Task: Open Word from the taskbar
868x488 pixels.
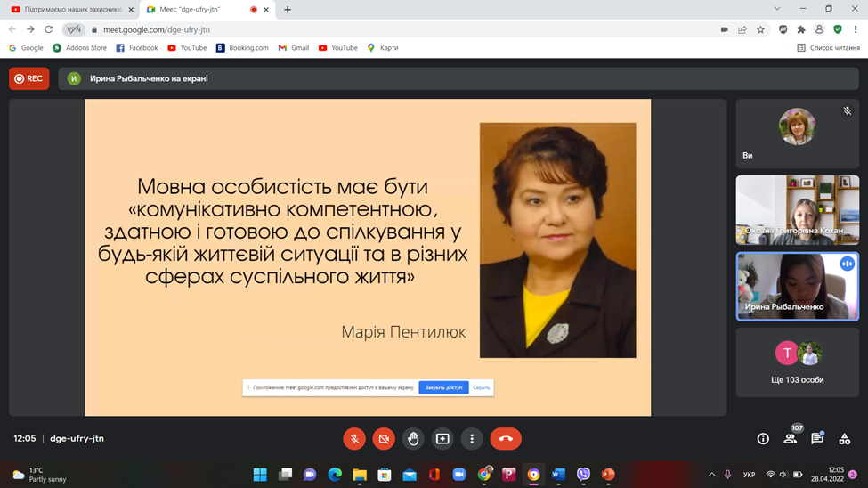Action: point(558,475)
